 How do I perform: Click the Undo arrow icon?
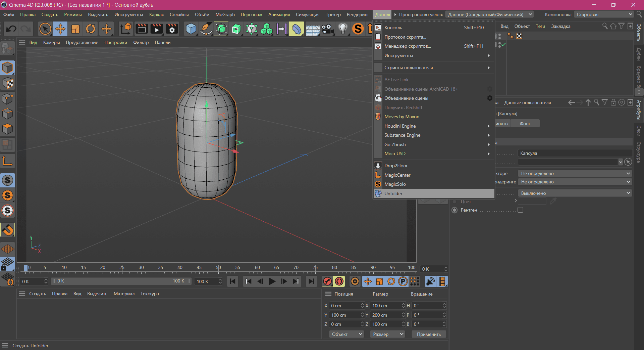click(x=11, y=29)
